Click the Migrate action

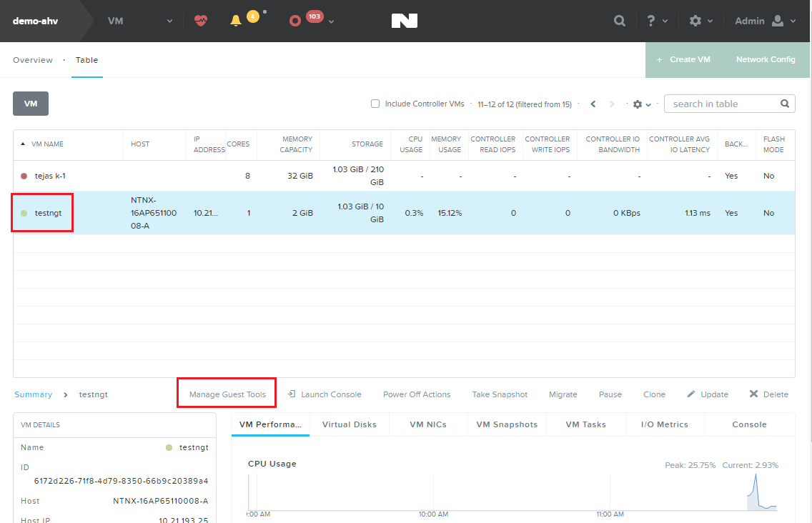pyautogui.click(x=563, y=394)
